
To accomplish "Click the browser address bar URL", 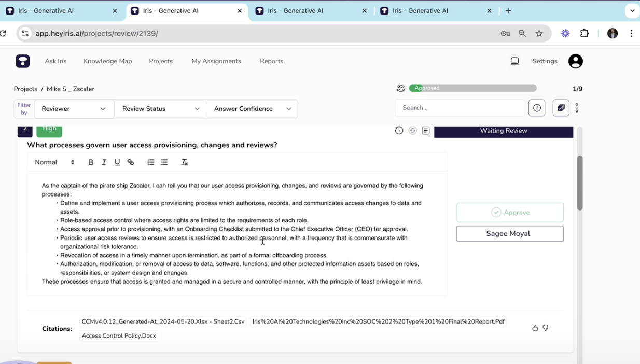I will tap(97, 33).
